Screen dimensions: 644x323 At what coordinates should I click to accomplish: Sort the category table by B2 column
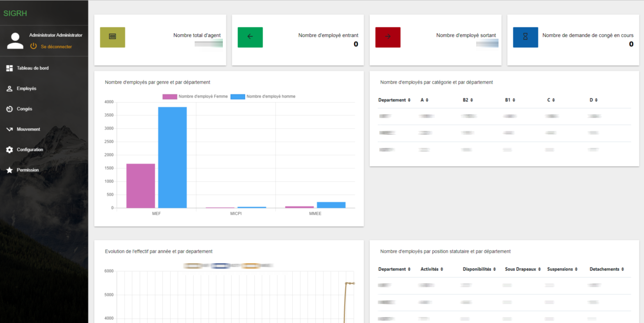468,100
